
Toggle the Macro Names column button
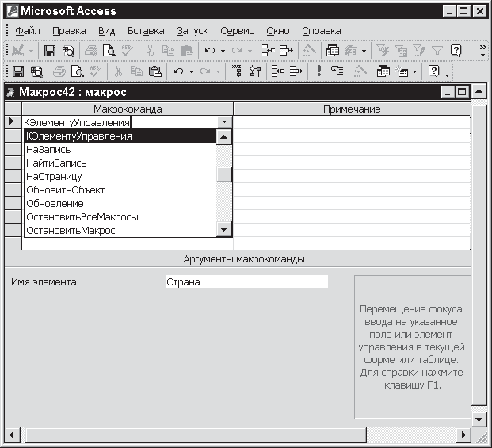tap(237, 71)
